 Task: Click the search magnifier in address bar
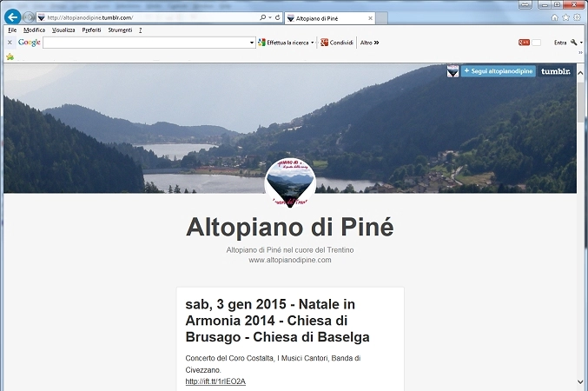[264, 17]
